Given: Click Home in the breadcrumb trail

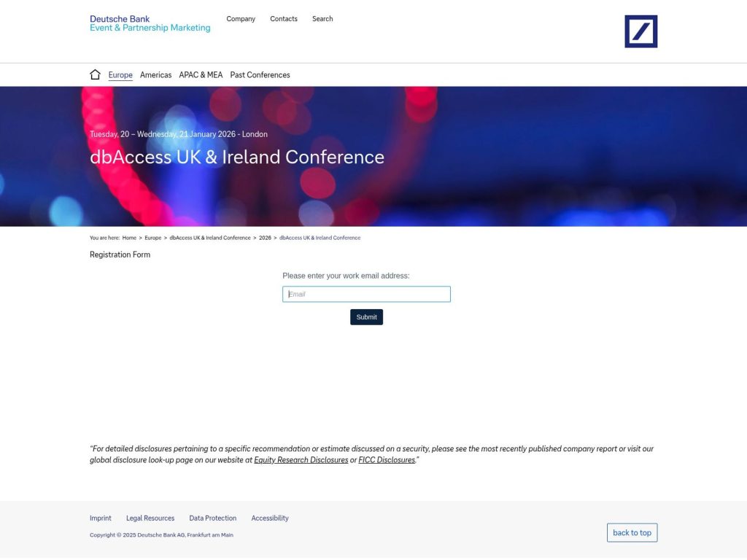Looking at the screenshot, I should [x=129, y=237].
